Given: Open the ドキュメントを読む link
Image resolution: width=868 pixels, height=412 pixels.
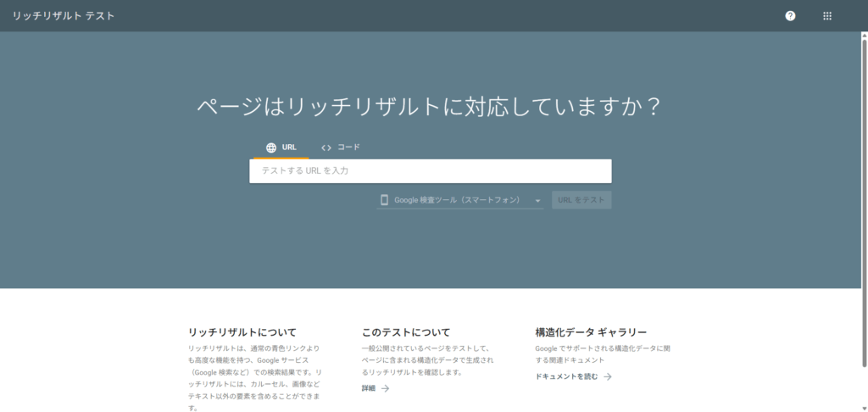Looking at the screenshot, I should click(x=567, y=376).
